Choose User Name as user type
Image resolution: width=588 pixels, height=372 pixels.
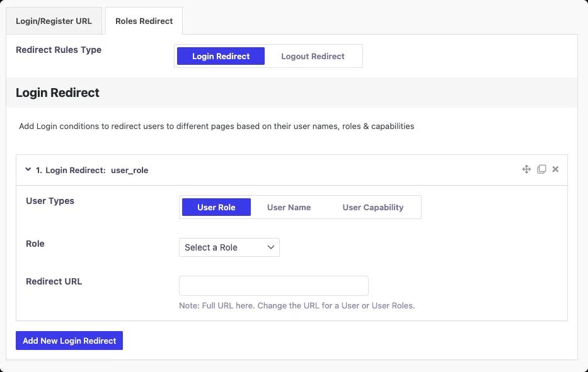pos(289,207)
